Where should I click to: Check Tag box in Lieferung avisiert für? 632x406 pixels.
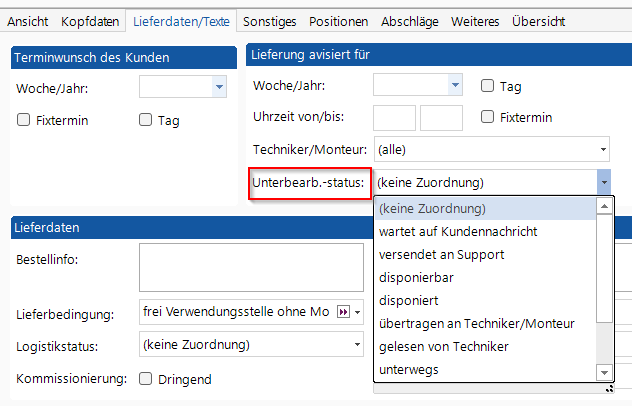[x=488, y=86]
